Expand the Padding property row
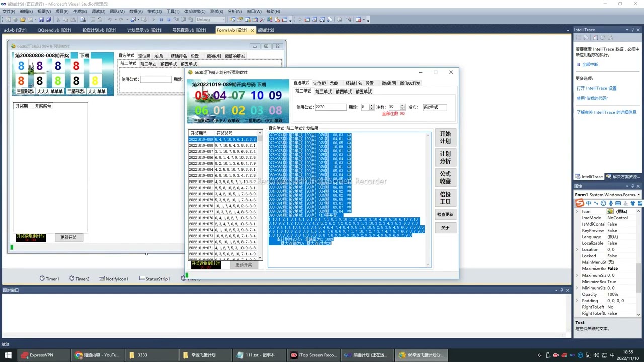Image resolution: width=644 pixels, height=362 pixels. click(577, 301)
